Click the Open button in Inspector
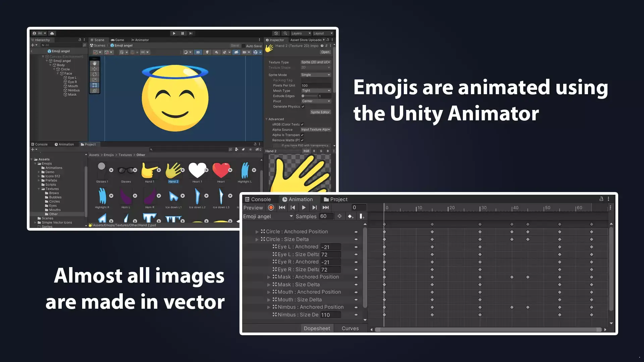 [x=325, y=52]
